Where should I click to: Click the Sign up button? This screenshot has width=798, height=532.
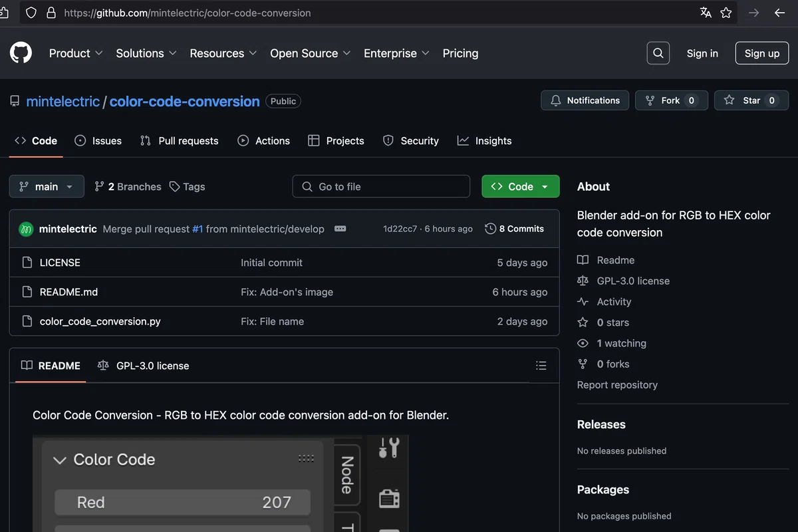coord(762,53)
